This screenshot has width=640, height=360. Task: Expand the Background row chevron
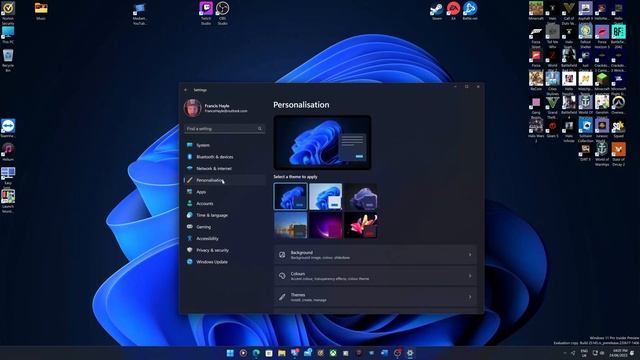click(470, 255)
